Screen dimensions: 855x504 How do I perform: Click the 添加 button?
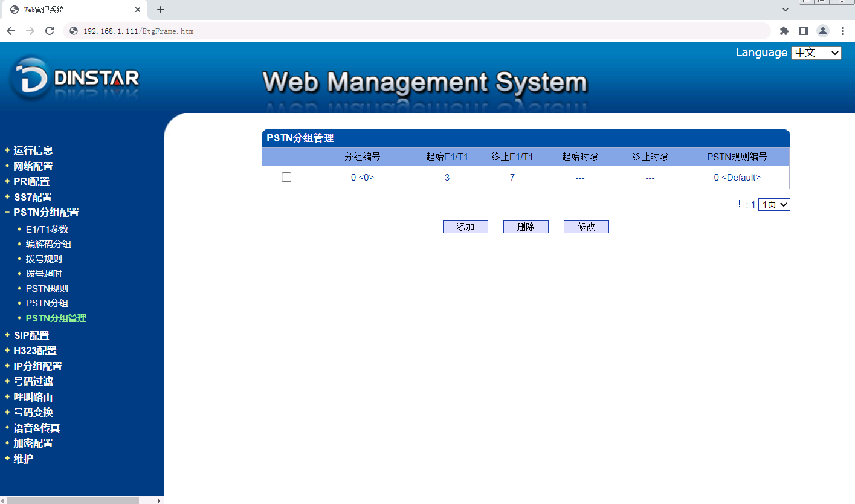click(465, 227)
